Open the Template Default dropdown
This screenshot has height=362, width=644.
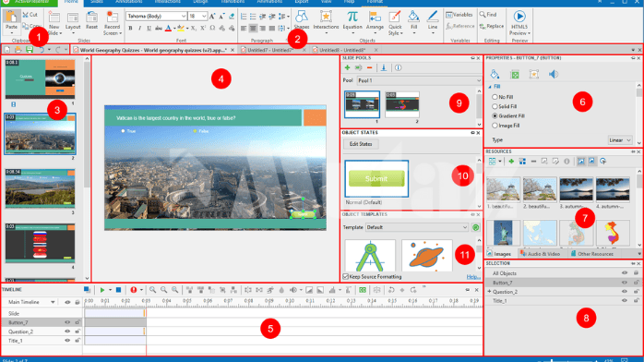coord(417,227)
